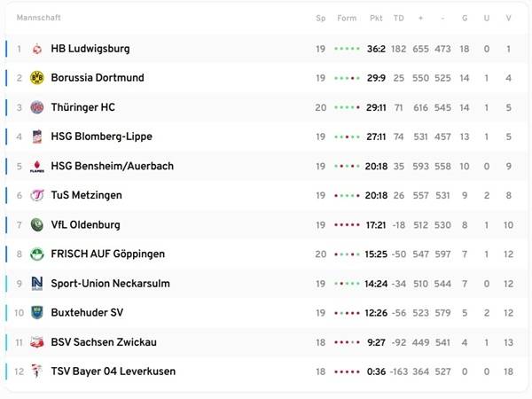Click the TSV Bayer 04 Leverkusen logo
This screenshot has width=532, height=399.
tap(37, 371)
